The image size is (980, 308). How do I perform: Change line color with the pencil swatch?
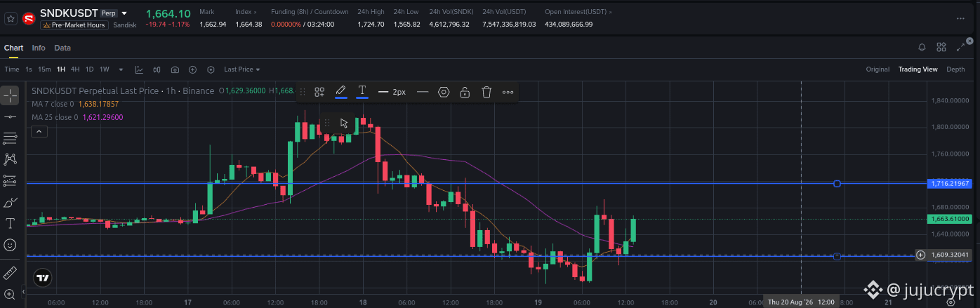click(x=340, y=92)
